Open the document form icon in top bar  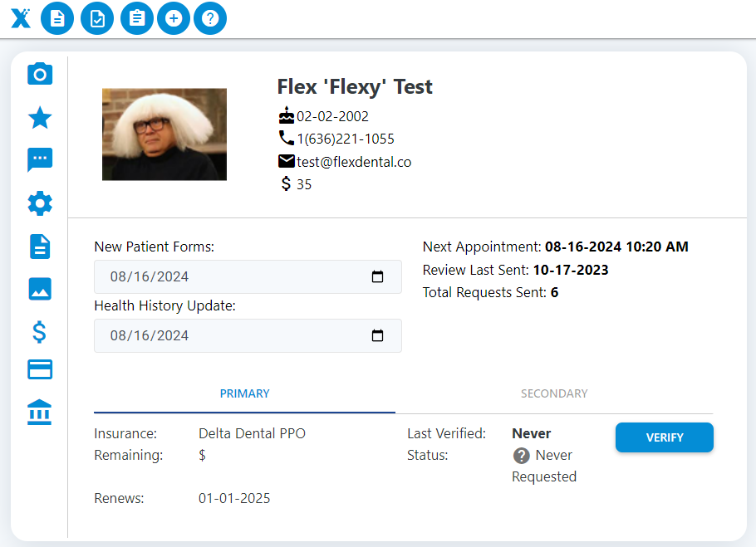(x=57, y=18)
